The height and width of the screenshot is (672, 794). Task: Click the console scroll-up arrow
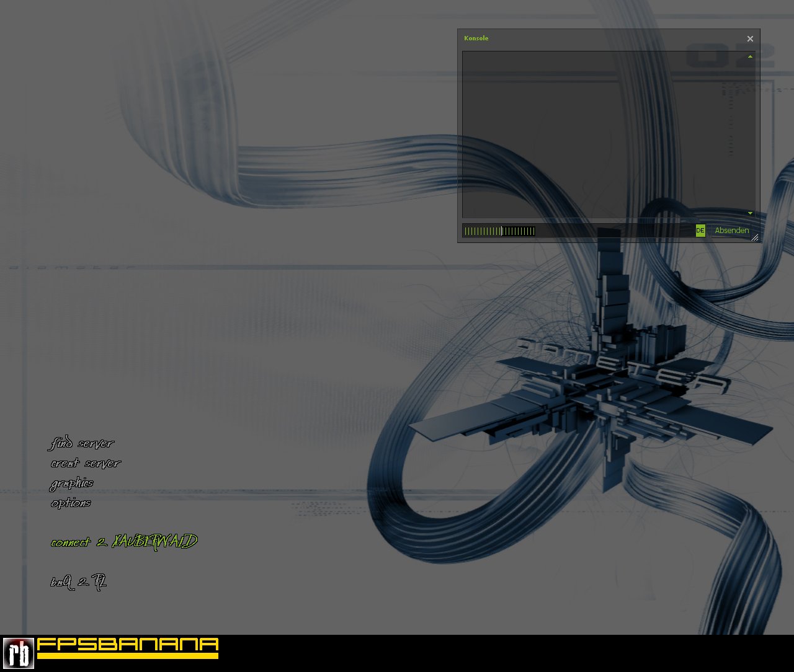(x=750, y=56)
